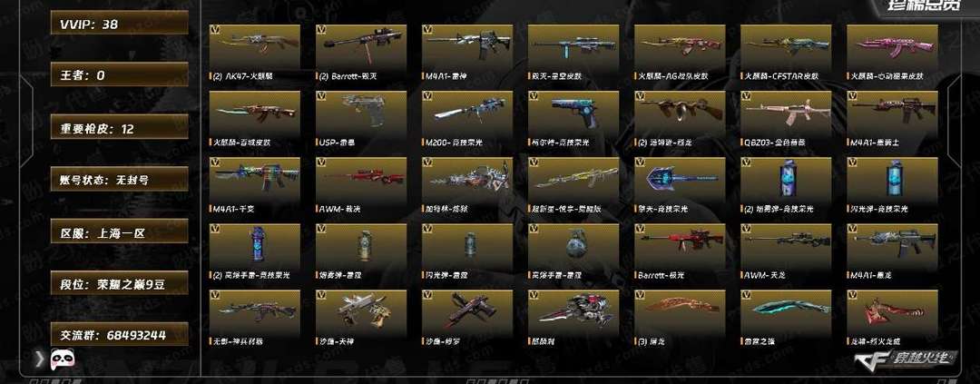Click the Barrett sniper rifle in the top row

[x=361, y=47]
